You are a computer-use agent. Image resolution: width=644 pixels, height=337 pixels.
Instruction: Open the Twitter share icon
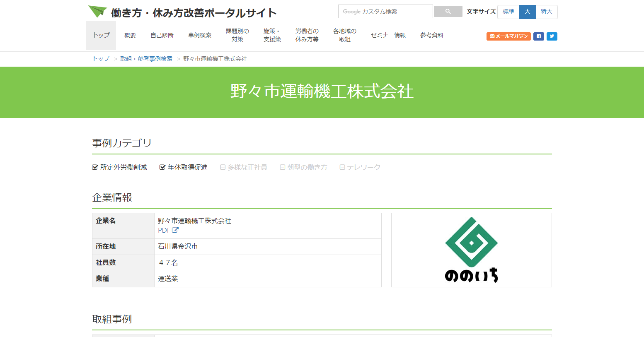552,36
